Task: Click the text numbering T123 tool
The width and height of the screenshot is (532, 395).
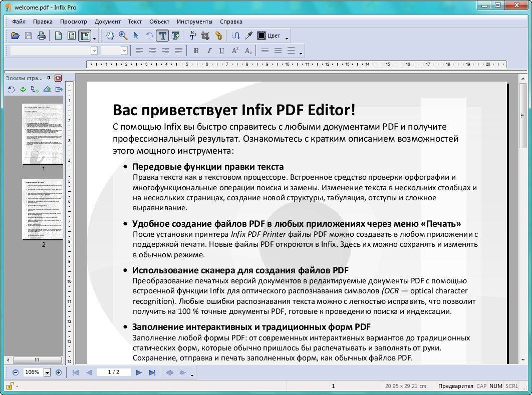Action: coord(193,36)
